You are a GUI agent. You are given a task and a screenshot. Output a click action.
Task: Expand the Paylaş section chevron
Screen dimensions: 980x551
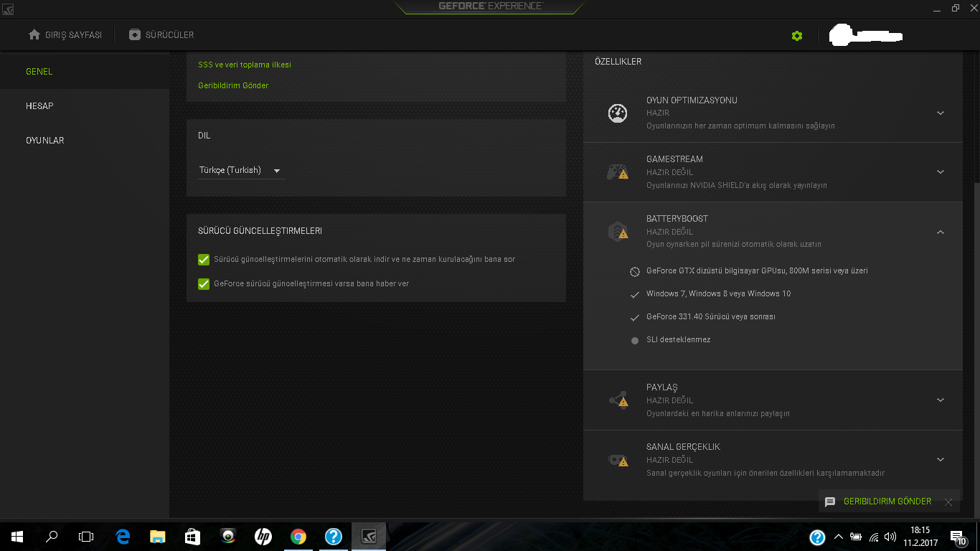(x=941, y=400)
